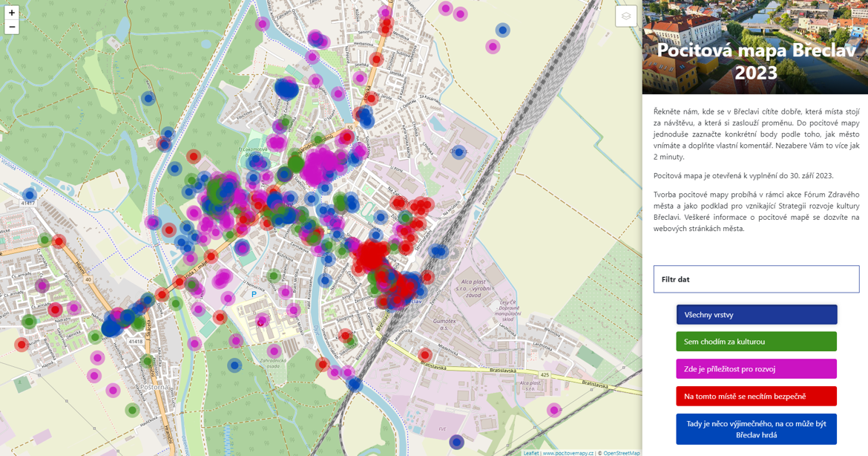Enable the "Sem chodím za kulturou" filter
The height and width of the screenshot is (456, 868).
[x=754, y=341]
